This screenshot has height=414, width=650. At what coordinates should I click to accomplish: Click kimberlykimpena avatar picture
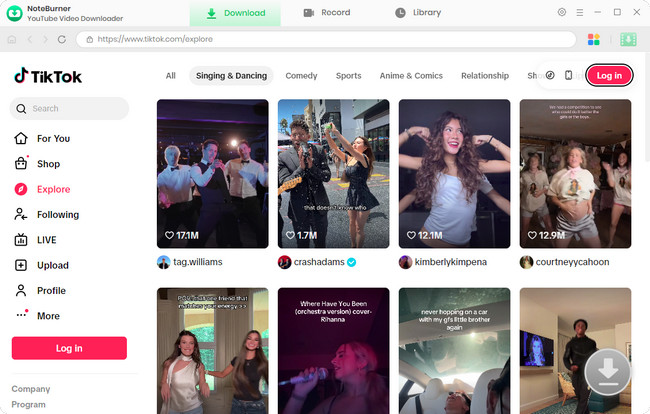[x=405, y=262]
